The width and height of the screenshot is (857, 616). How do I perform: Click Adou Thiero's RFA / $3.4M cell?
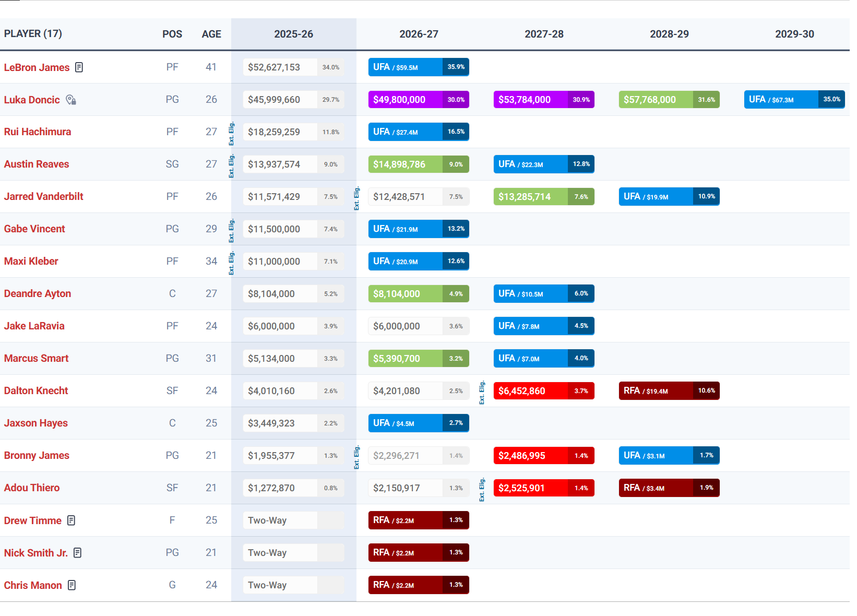point(669,488)
